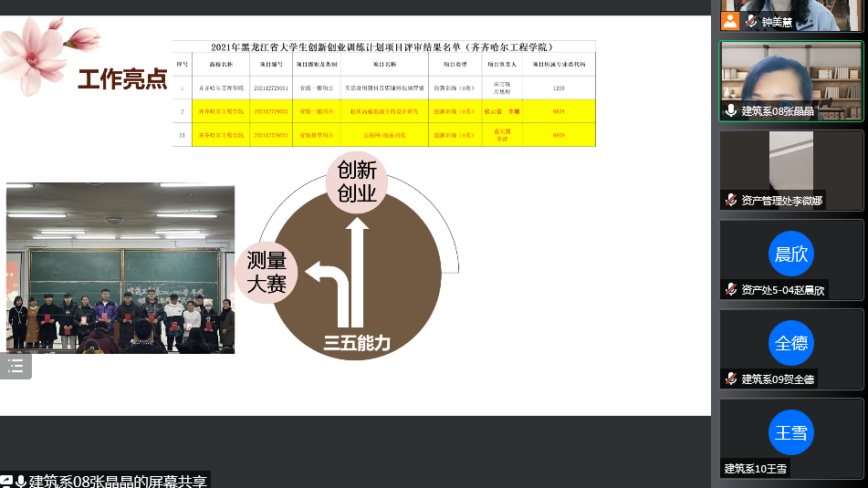Screen dimensions: 868x488
Task: Click the 工作亮点 slide title
Action: (122, 79)
